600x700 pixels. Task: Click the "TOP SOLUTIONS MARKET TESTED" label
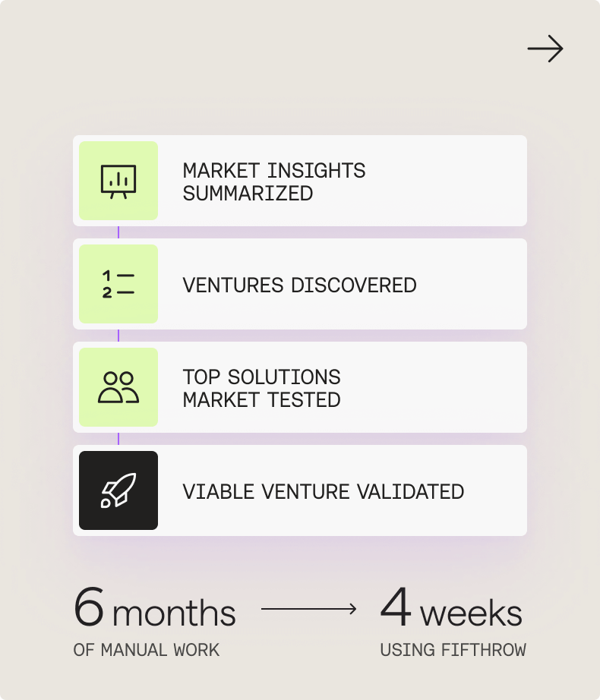261,389
